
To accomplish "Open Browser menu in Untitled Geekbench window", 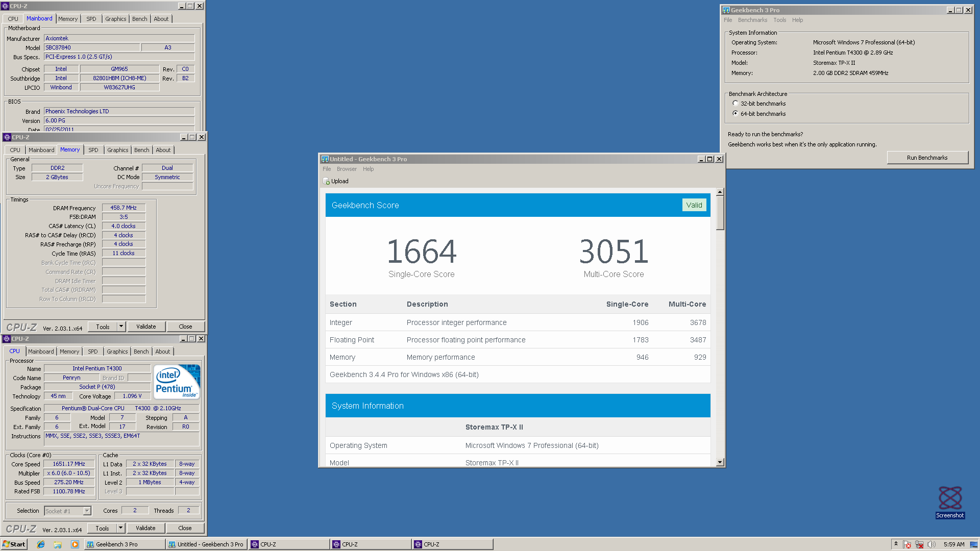I will (x=347, y=169).
